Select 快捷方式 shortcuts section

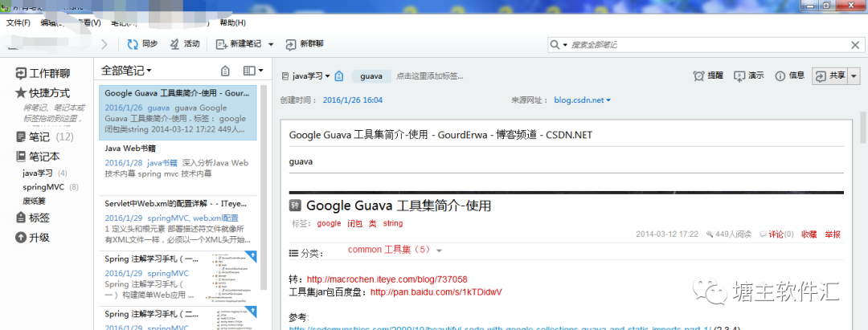click(x=43, y=93)
